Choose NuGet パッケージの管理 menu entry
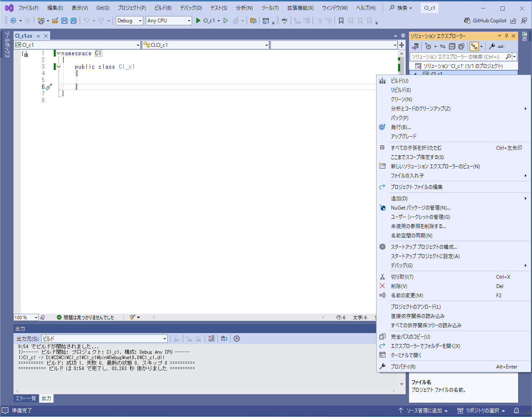532x417 pixels. pyautogui.click(x=420, y=207)
